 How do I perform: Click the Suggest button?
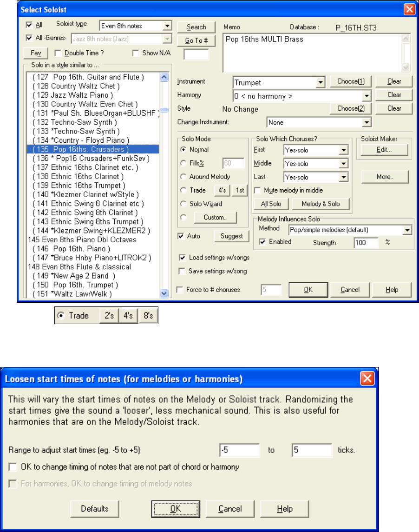point(231,236)
